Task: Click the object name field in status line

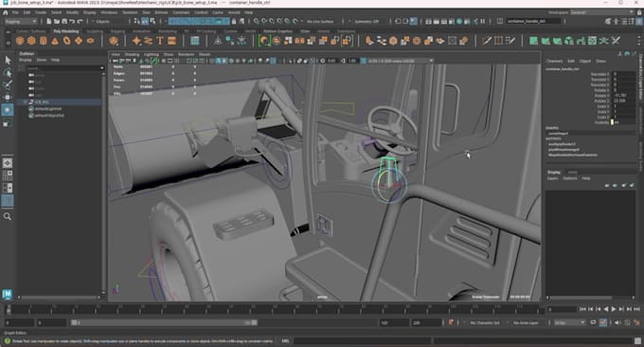Action: 533,22
